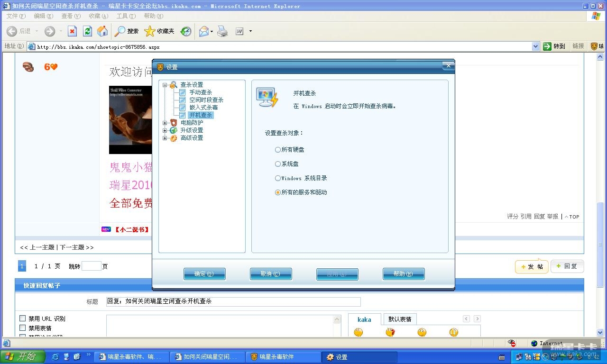Click the 发帖 button

[532, 267]
